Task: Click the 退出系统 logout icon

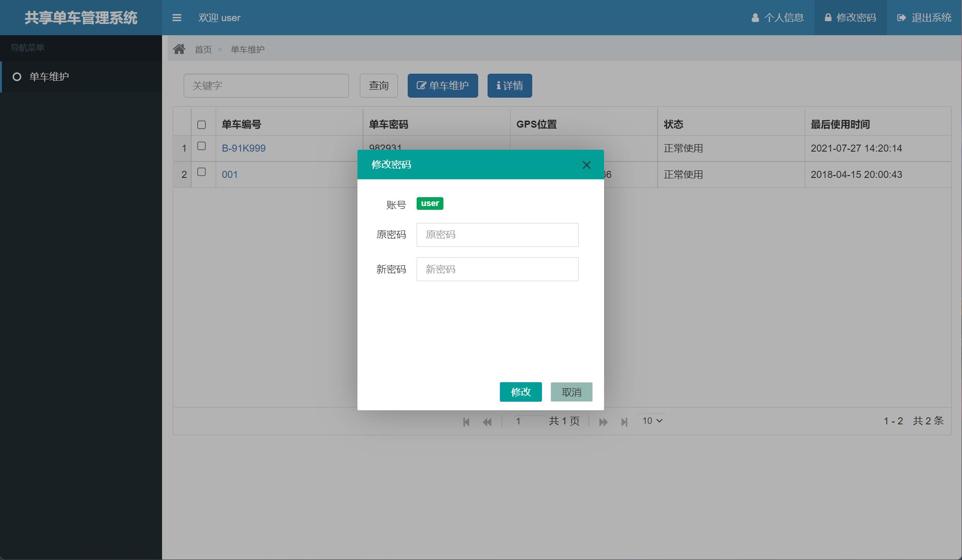Action: tap(900, 17)
